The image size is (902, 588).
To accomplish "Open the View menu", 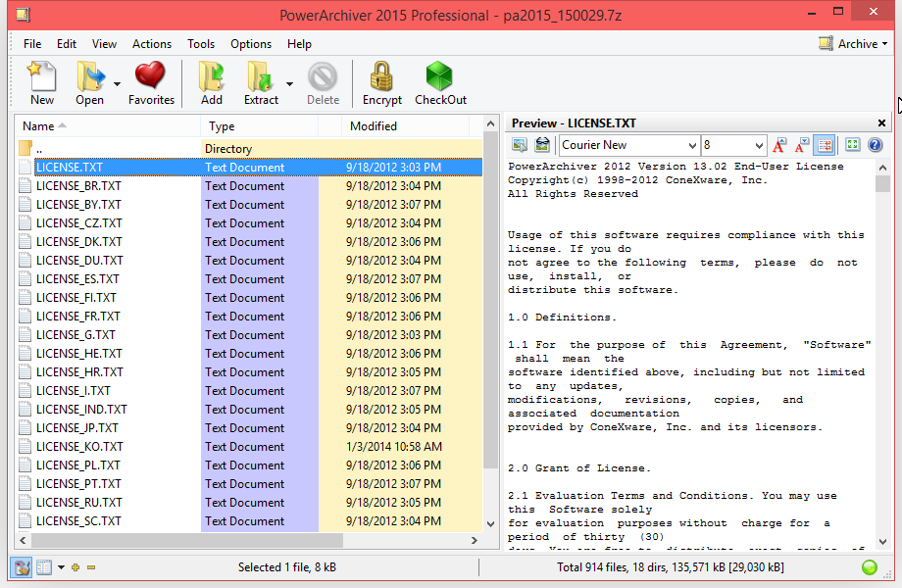I will click(x=104, y=44).
